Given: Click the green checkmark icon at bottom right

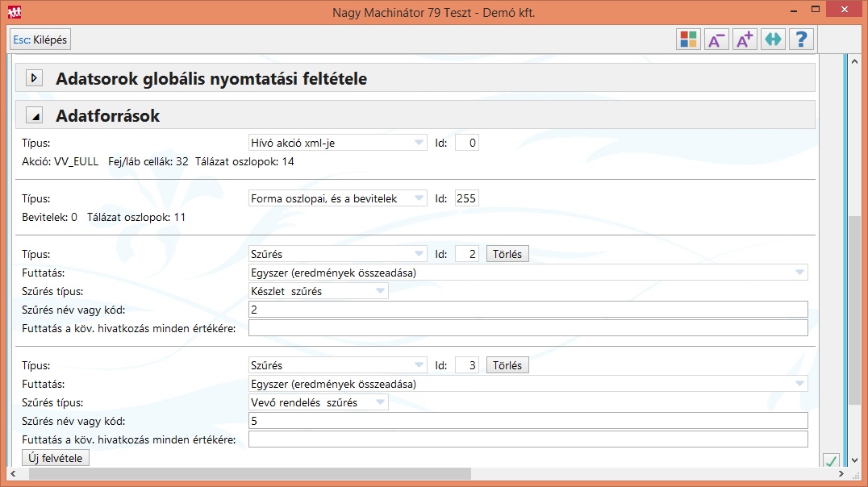Looking at the screenshot, I should [x=831, y=461].
